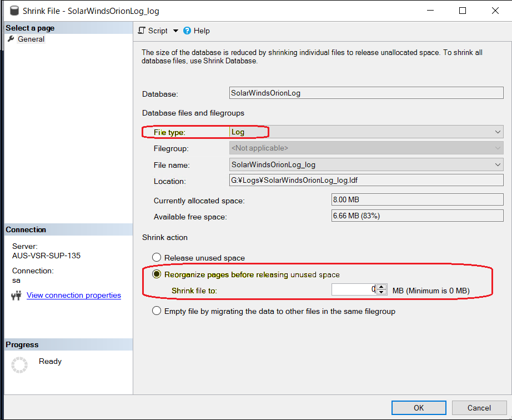
Task: Click the Shrink File window title icon
Action: [12, 11]
